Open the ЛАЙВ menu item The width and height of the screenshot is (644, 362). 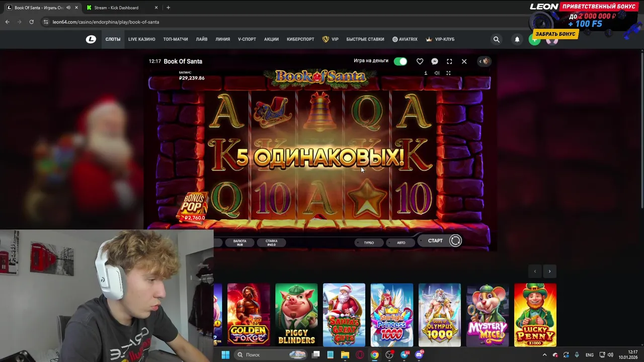[202, 39]
